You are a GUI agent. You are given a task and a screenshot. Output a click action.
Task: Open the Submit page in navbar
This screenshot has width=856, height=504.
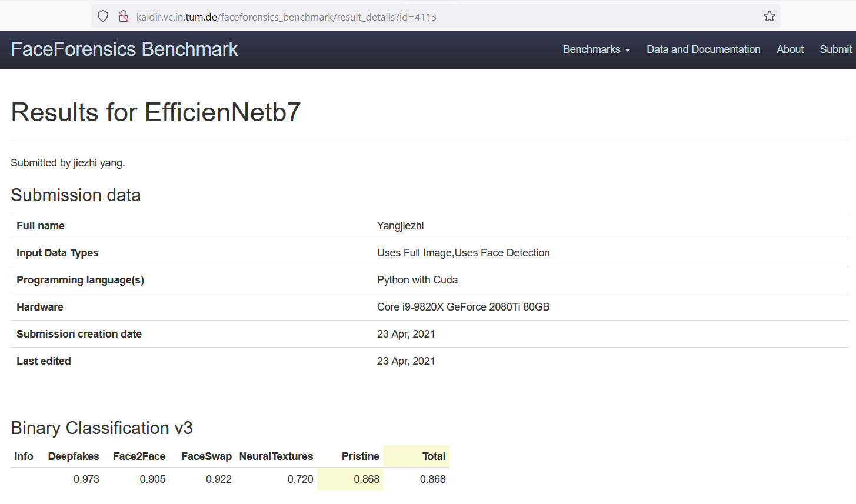tap(835, 49)
